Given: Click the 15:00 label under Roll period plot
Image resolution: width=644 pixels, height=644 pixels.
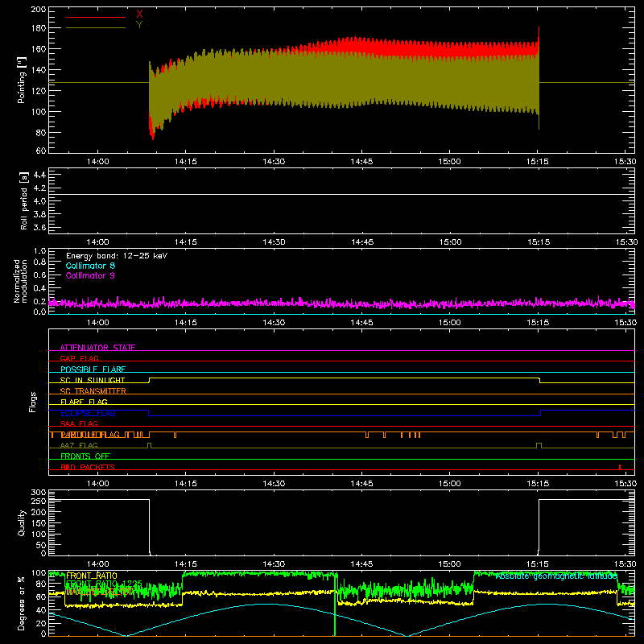Looking at the screenshot, I should tap(450, 242).
